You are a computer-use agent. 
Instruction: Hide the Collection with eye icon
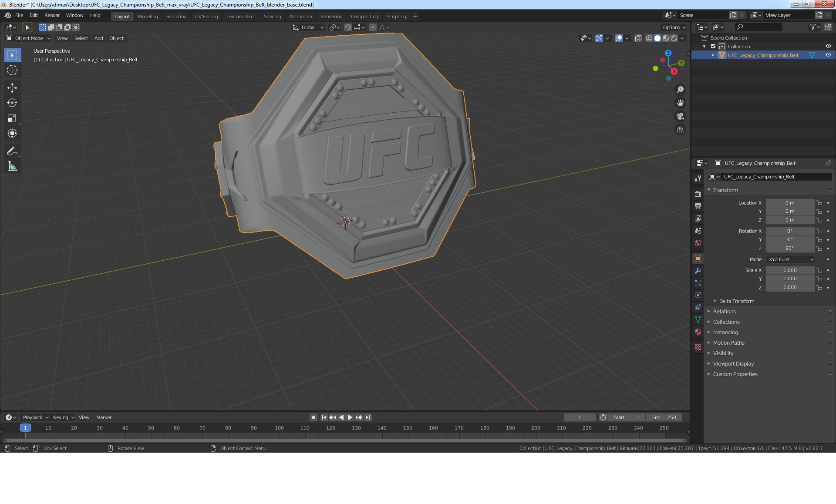(x=828, y=47)
